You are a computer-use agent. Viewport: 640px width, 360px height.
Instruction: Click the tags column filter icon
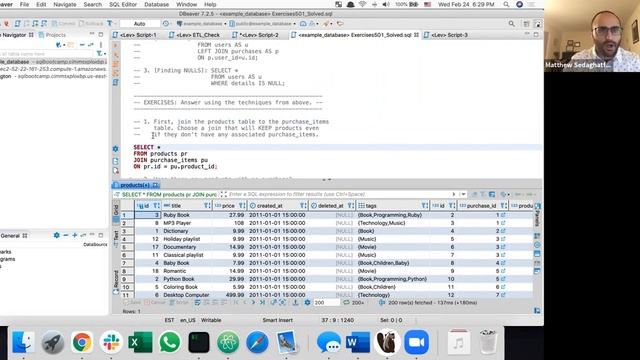(x=425, y=206)
